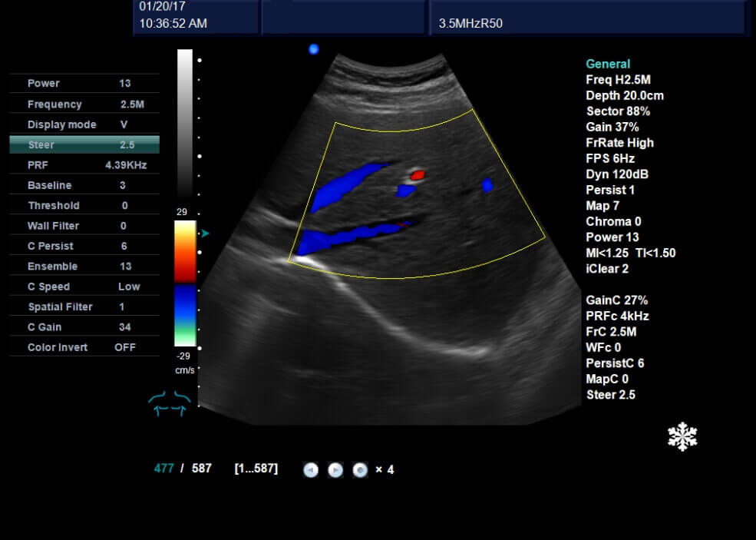Select the PRF 4.39KHz row

[x=84, y=165]
